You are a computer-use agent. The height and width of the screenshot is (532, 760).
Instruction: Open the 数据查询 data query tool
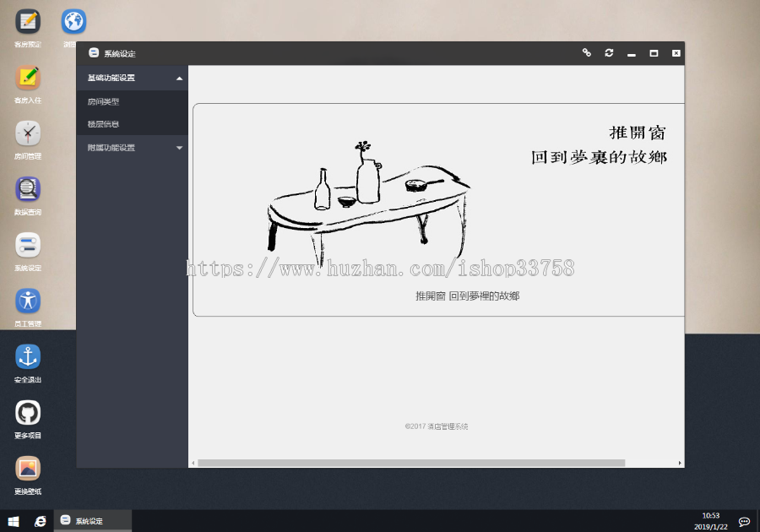click(x=26, y=191)
